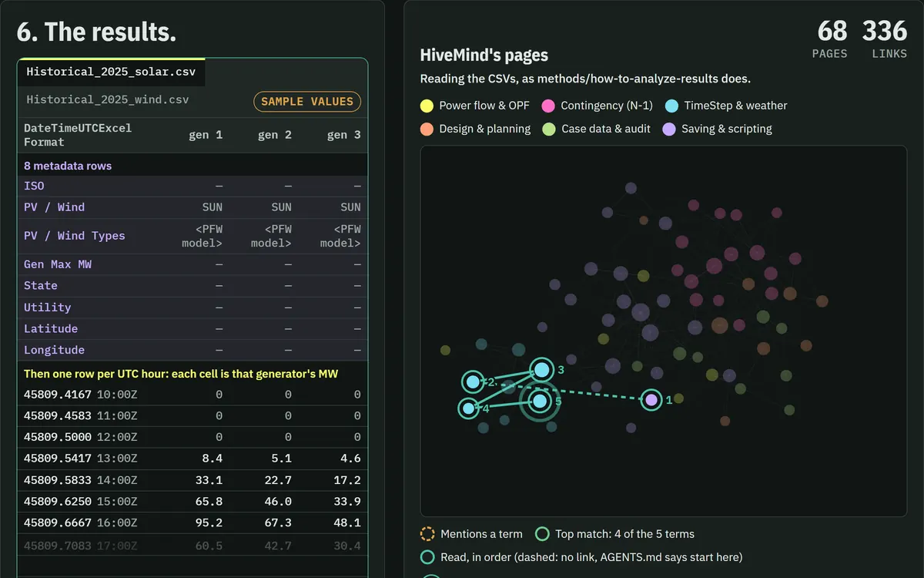Click the dashed orange Mentions a term icon

pyautogui.click(x=427, y=533)
